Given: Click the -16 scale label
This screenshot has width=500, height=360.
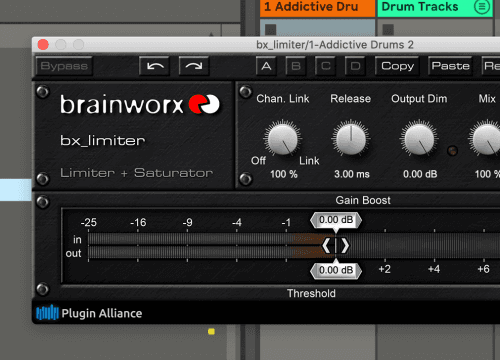Looking at the screenshot, I should tap(138, 222).
